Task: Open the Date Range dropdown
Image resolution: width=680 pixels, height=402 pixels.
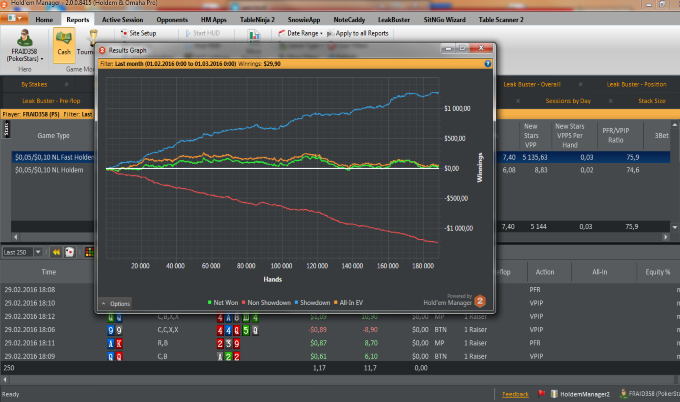Action: click(300, 33)
